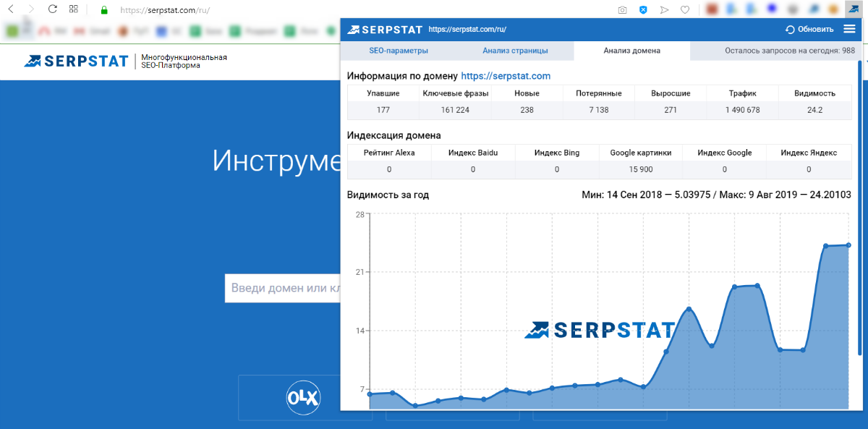The image size is (868, 429).
Task: Reload the page with the refresh icon
Action: 52,10
